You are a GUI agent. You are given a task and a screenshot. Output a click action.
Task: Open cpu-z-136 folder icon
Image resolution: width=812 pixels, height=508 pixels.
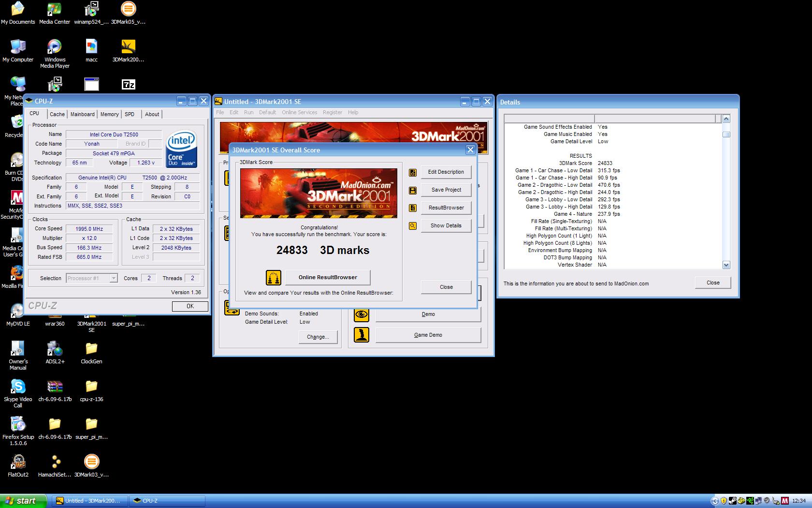(91, 390)
